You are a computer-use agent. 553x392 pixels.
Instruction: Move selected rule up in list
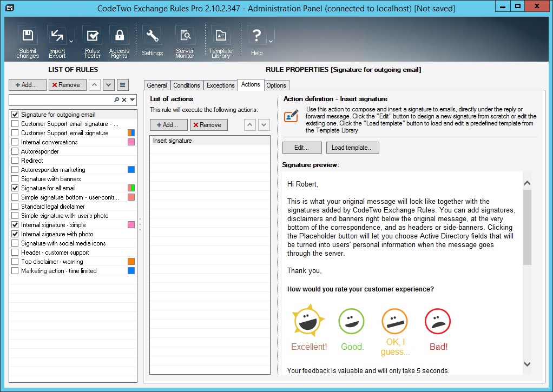pos(95,84)
